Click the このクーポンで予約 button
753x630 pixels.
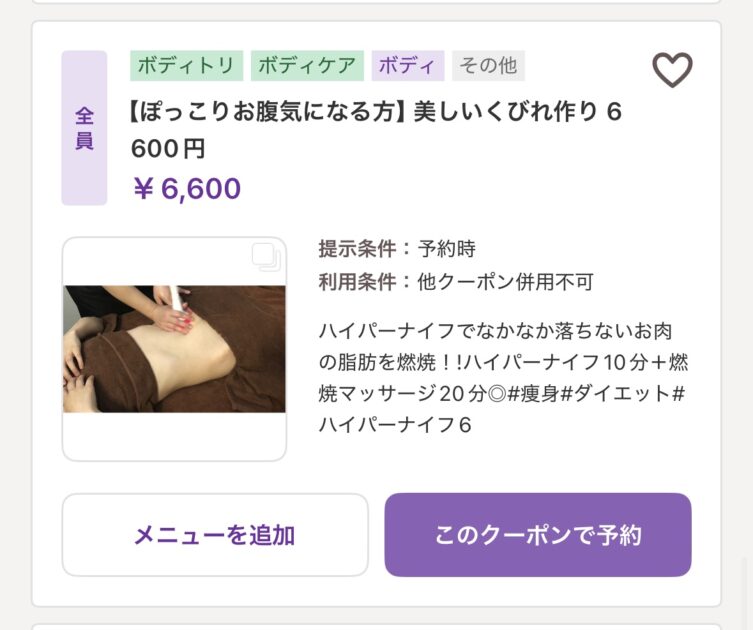(x=538, y=534)
